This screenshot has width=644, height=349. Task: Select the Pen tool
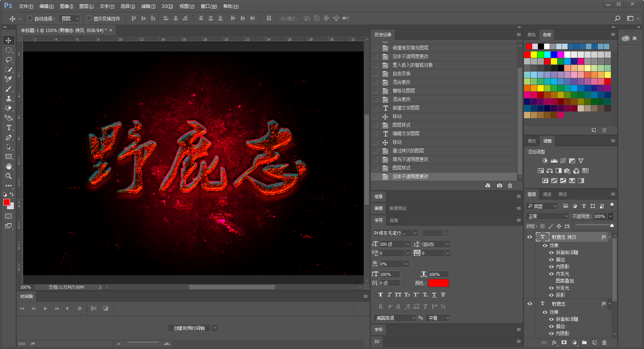pyautogui.click(x=9, y=137)
